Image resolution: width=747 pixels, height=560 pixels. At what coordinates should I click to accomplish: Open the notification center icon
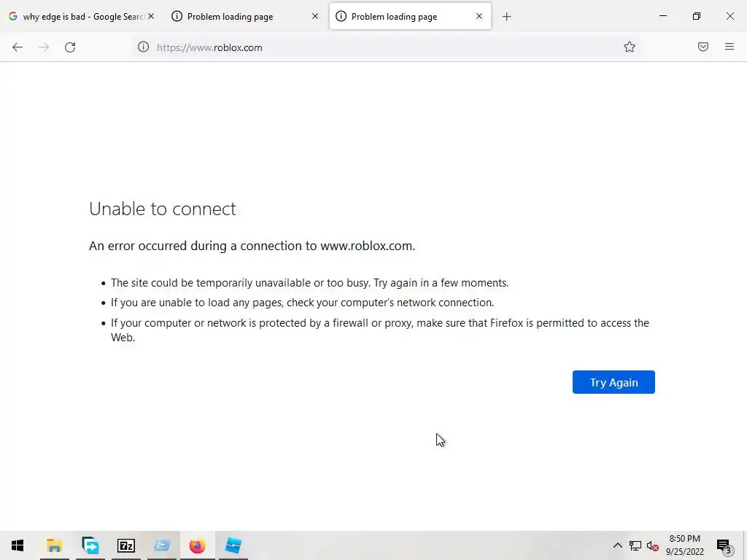(724, 545)
